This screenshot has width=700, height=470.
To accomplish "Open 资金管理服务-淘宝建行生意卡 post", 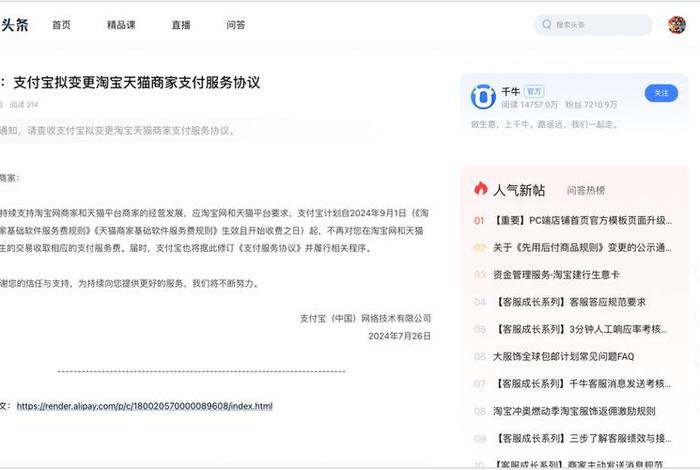I will point(556,275).
